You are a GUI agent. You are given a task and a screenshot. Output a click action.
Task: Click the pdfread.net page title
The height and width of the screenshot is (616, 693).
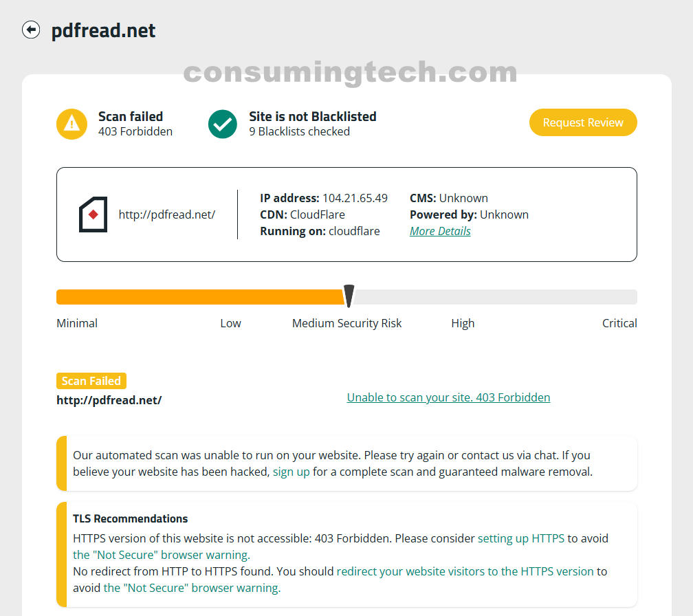pos(104,31)
